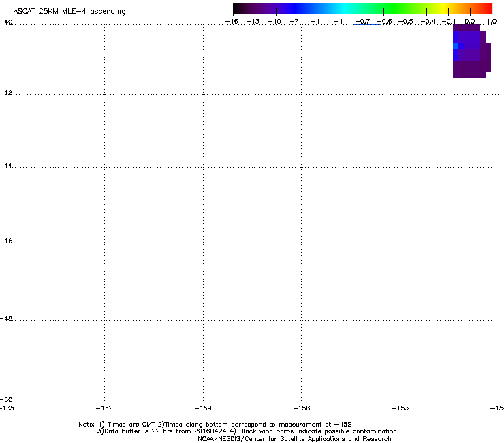
Task: Click the black end of the color scale
Action: tap(238, 9)
